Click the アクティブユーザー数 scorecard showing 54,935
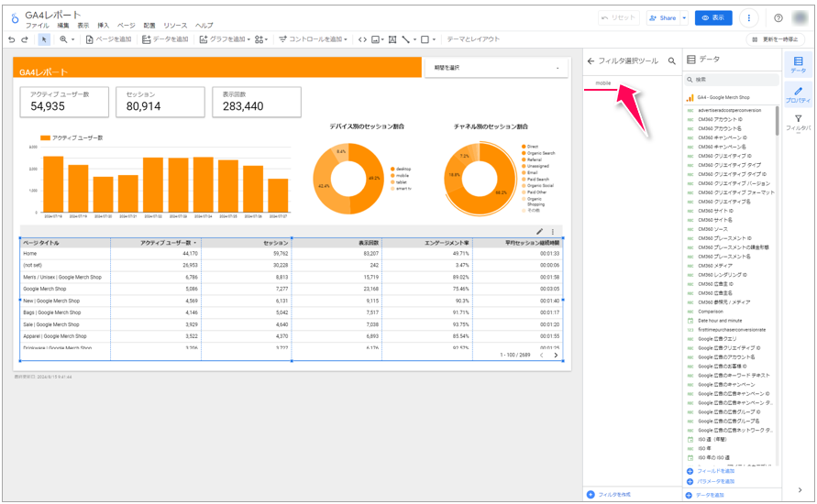This screenshot has height=504, width=817. coord(64,102)
